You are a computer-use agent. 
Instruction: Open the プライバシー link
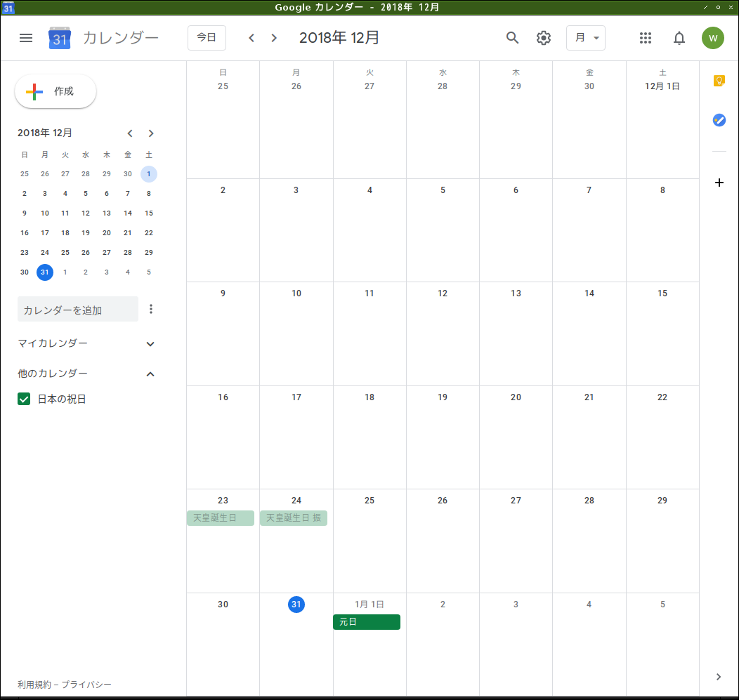86,685
